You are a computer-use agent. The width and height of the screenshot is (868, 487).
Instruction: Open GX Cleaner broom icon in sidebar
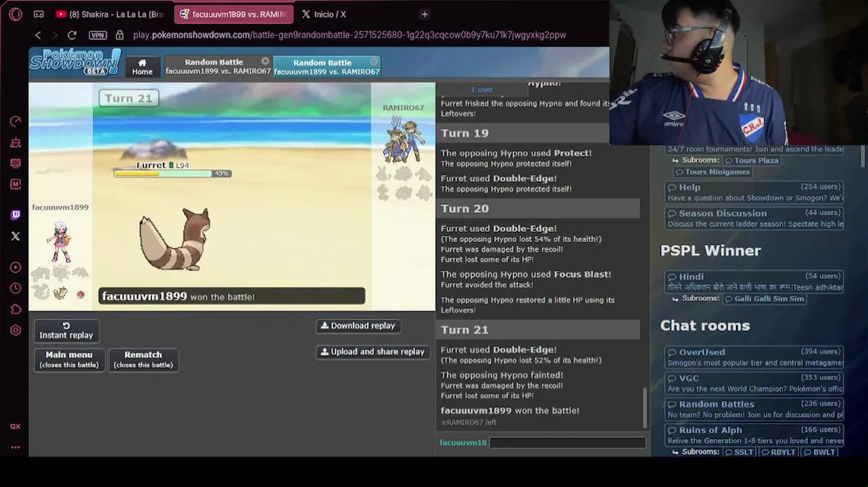(x=16, y=142)
